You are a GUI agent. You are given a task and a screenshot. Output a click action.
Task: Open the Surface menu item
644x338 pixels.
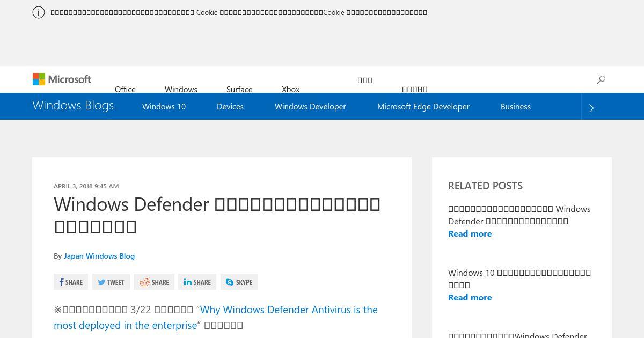(x=239, y=89)
